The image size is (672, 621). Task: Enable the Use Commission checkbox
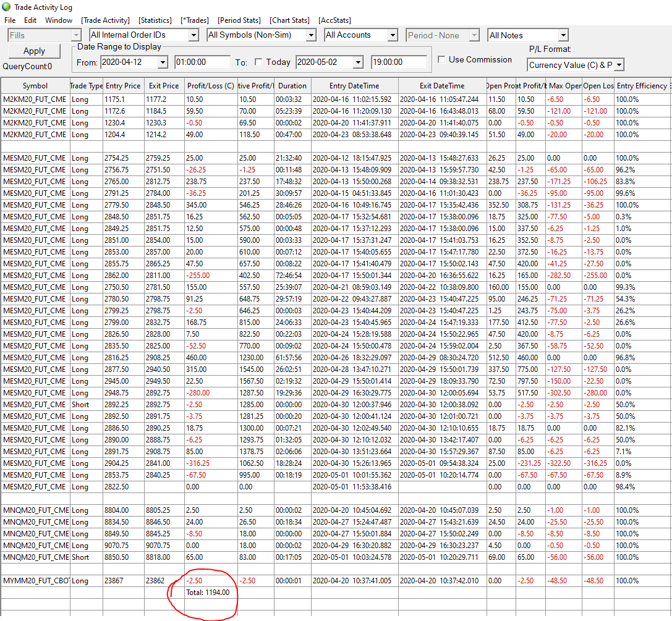click(441, 59)
